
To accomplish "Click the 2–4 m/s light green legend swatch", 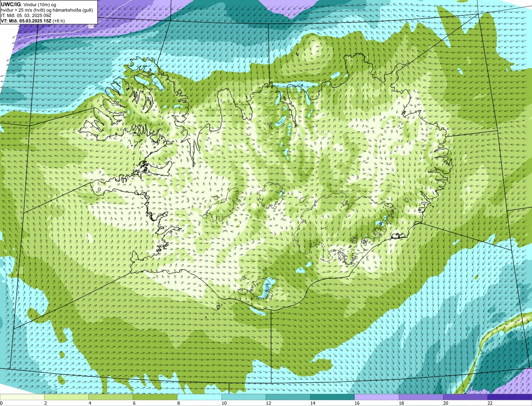I will [x=66, y=397].
